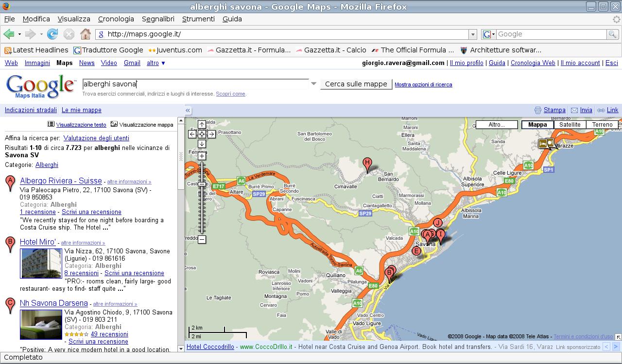Click the Firefox reload page button
This screenshot has height=364, width=622.
52,34
